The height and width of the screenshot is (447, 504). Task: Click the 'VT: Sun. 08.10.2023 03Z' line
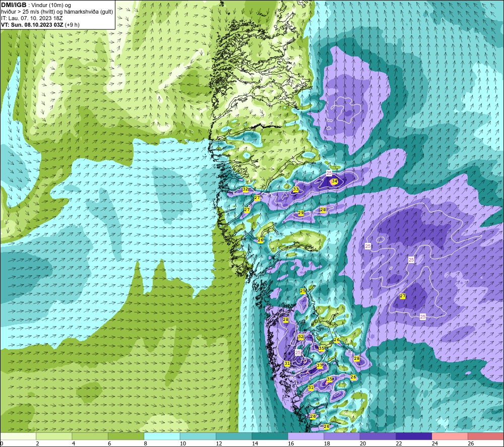[x=32, y=25]
